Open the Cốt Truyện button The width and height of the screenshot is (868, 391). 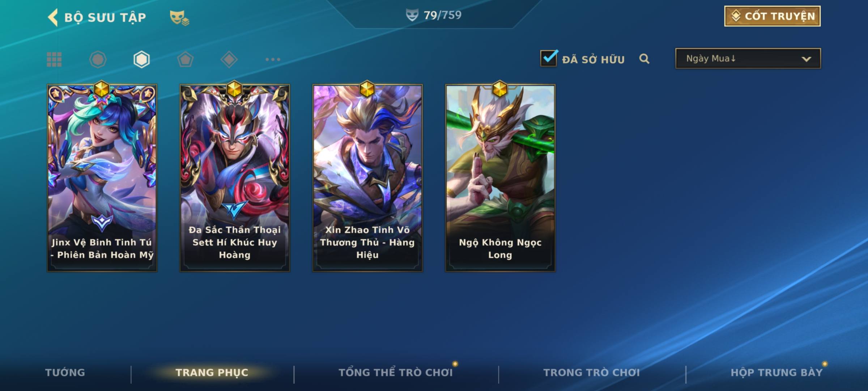[x=772, y=16]
